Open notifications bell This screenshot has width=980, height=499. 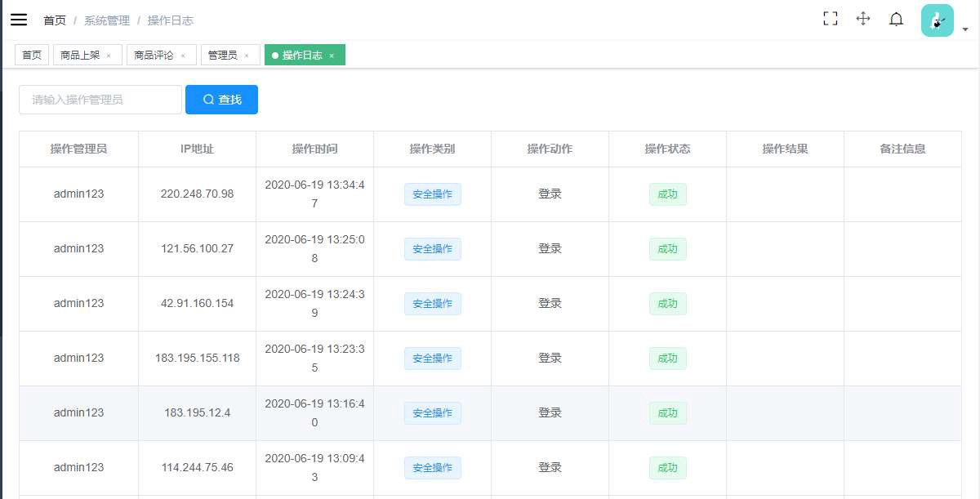point(896,20)
